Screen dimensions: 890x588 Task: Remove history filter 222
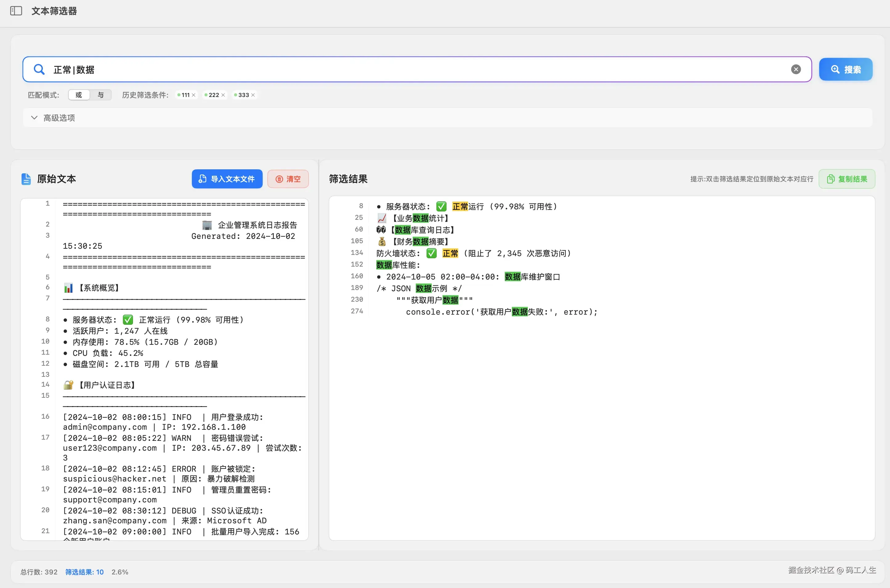click(x=223, y=95)
